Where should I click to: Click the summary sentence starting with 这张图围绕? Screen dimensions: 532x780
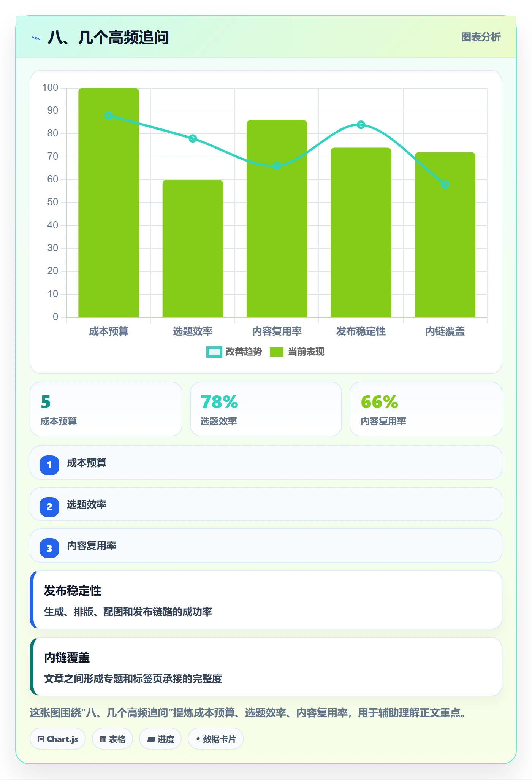pyautogui.click(x=248, y=713)
